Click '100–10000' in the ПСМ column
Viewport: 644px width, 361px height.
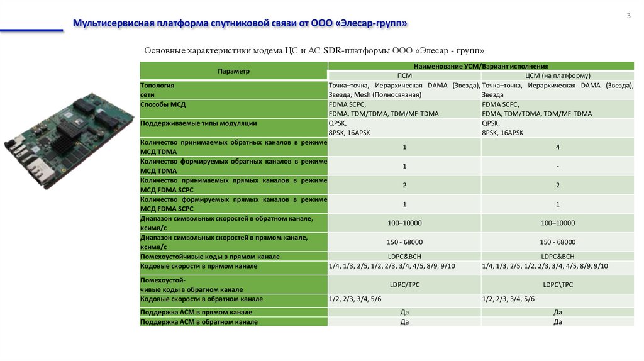[x=404, y=223]
